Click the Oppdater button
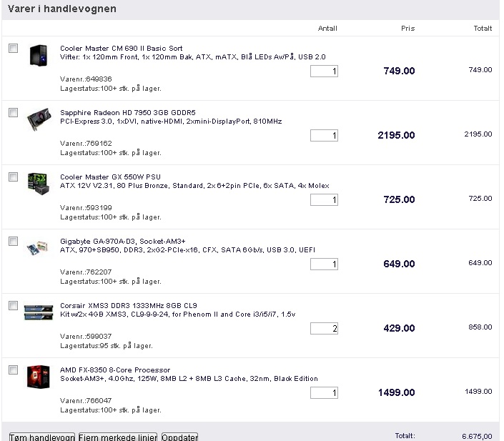The image size is (504, 441). coord(179,437)
